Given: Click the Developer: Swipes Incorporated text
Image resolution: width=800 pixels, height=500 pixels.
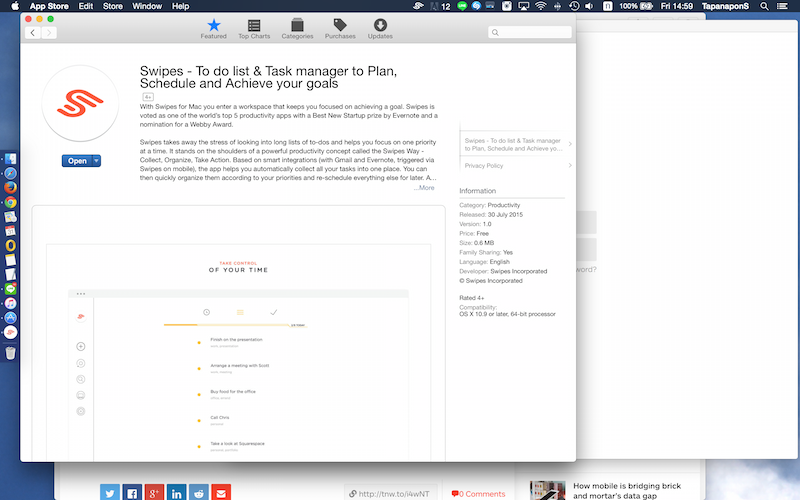Looking at the screenshot, I should [503, 271].
